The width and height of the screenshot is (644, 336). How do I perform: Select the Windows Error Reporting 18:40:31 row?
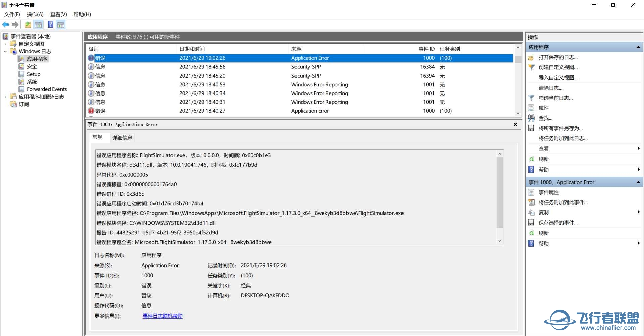click(300, 102)
